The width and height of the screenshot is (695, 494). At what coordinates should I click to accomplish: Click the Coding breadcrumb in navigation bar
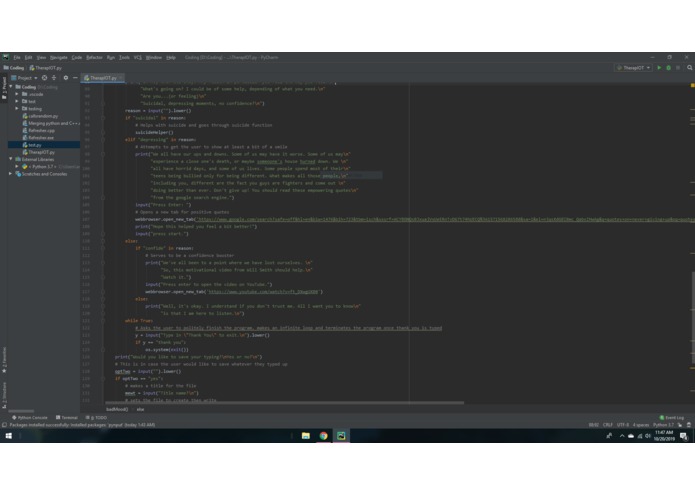tap(14, 68)
